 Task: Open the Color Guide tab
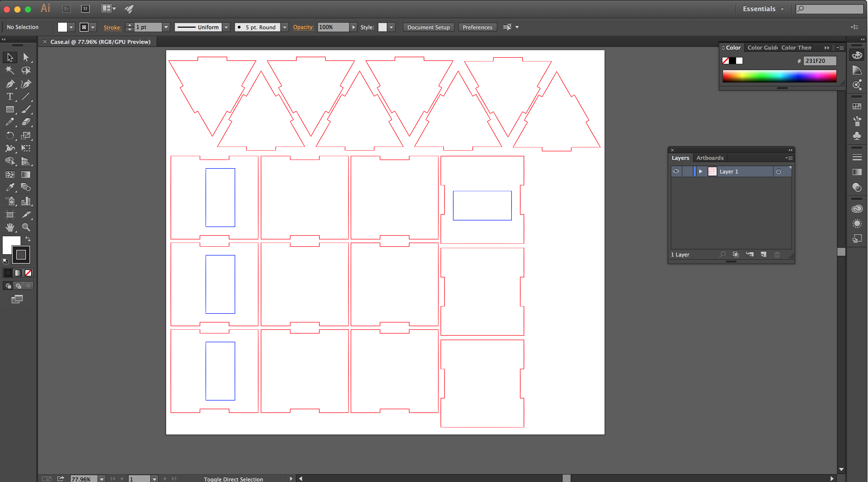click(762, 47)
